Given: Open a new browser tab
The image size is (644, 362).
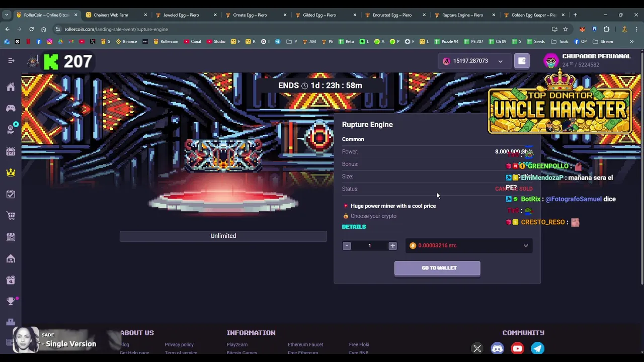Looking at the screenshot, I should pyautogui.click(x=575, y=15).
